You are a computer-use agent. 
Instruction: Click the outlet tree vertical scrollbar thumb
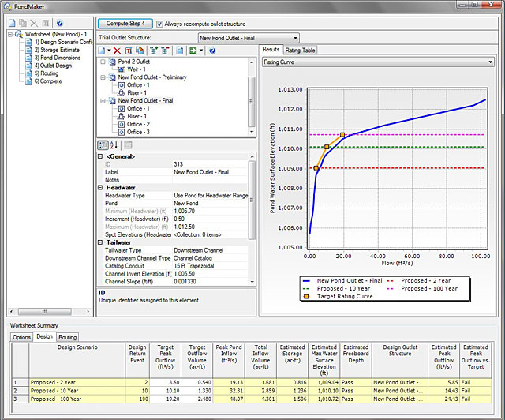coord(252,102)
